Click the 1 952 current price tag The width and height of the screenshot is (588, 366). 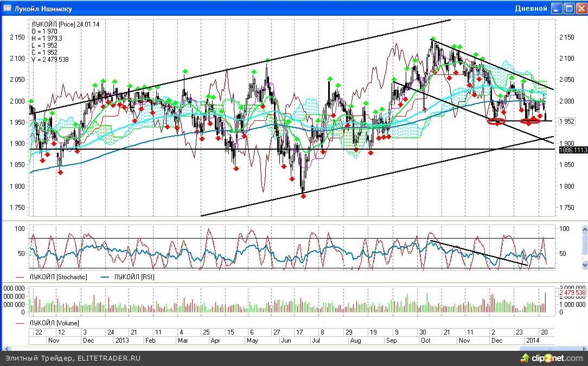click(567, 121)
